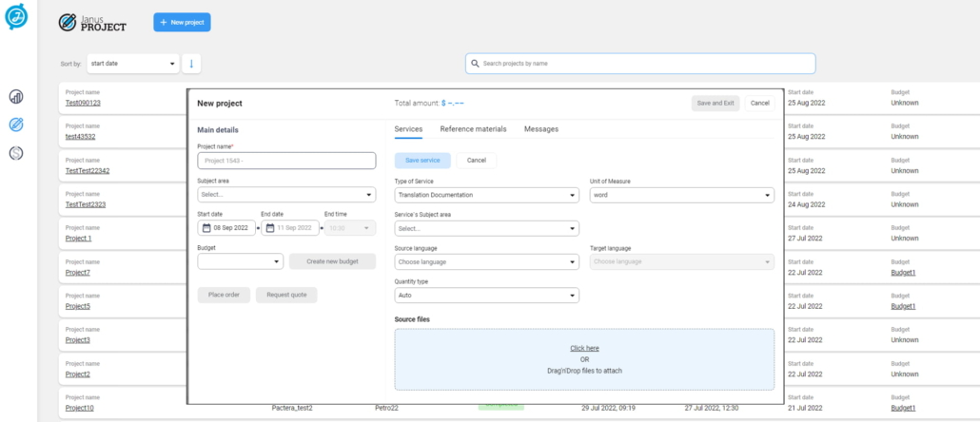This screenshot has height=422, width=980.
Task: Click the End date calendar icon
Action: pos(270,228)
